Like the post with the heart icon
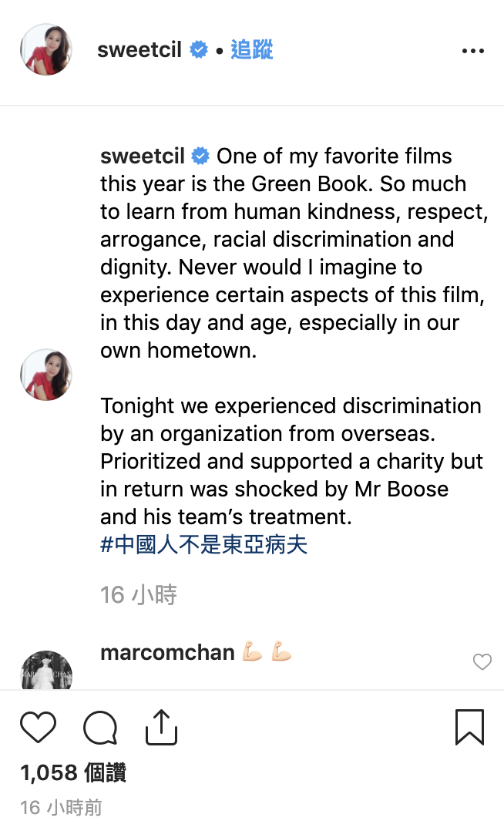The height and width of the screenshot is (831, 504). click(38, 727)
